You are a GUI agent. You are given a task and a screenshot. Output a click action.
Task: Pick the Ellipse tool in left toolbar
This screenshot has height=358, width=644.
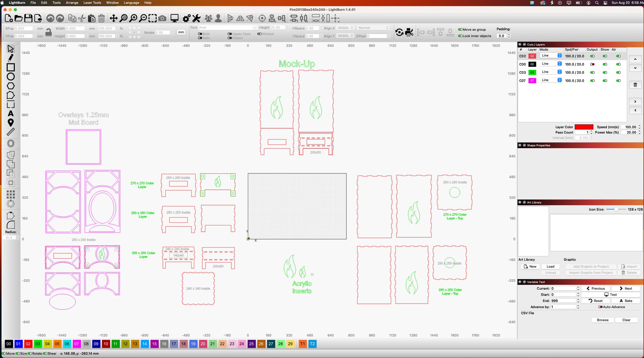pyautogui.click(x=10, y=77)
